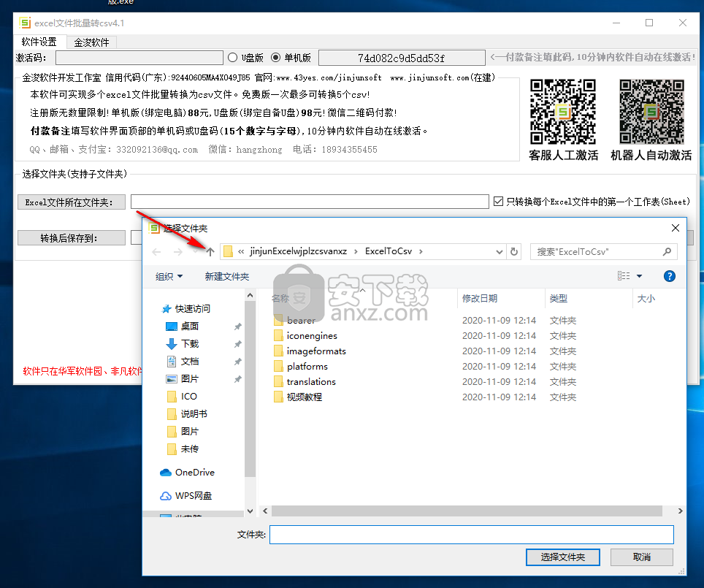This screenshot has width=704, height=588.
Task: Open the 说明书 folder in sidebar
Action: (x=194, y=413)
